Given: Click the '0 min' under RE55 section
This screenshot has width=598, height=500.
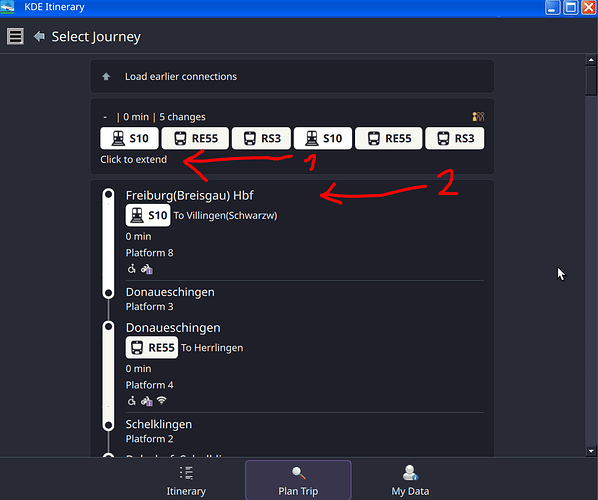Looking at the screenshot, I should pyautogui.click(x=138, y=369).
